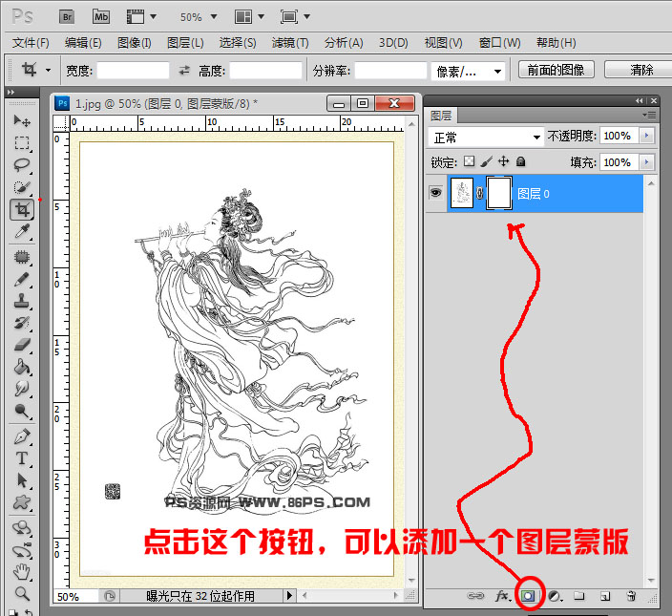The image size is (672, 616).
Task: Create new adjustment layer icon
Action: [x=555, y=596]
